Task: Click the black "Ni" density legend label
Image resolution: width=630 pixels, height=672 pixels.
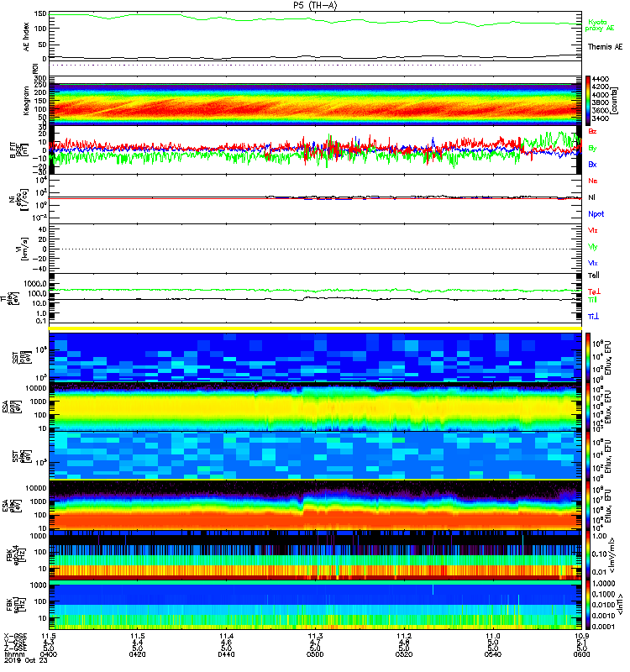Action: 591,197
